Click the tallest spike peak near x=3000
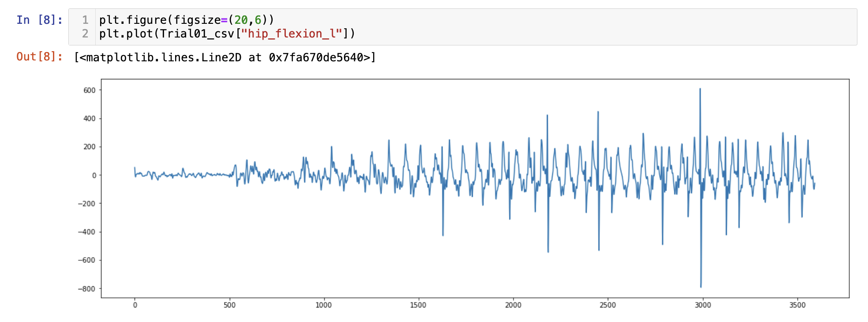 tap(700, 90)
